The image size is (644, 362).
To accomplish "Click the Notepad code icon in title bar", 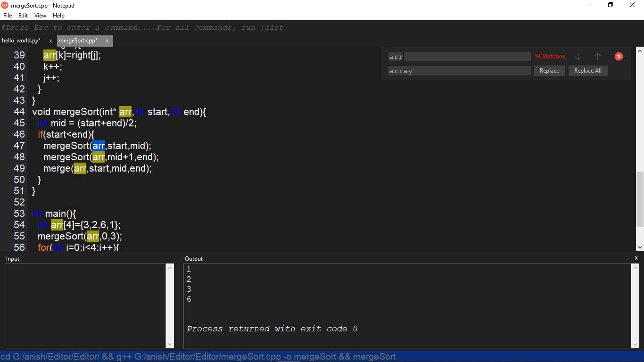I will (5, 5).
